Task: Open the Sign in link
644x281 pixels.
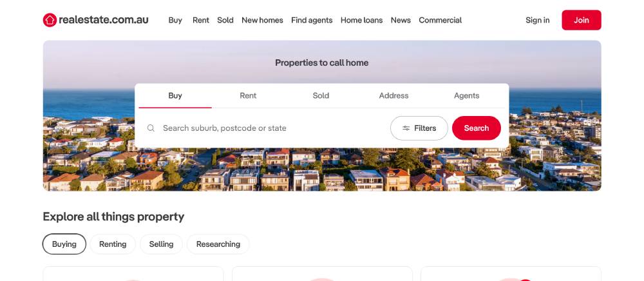Action: point(537,20)
